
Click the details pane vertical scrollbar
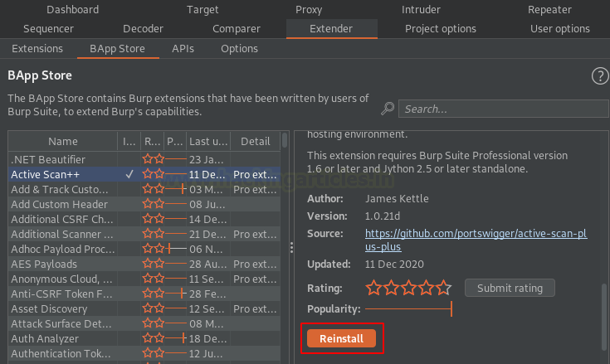click(604, 317)
